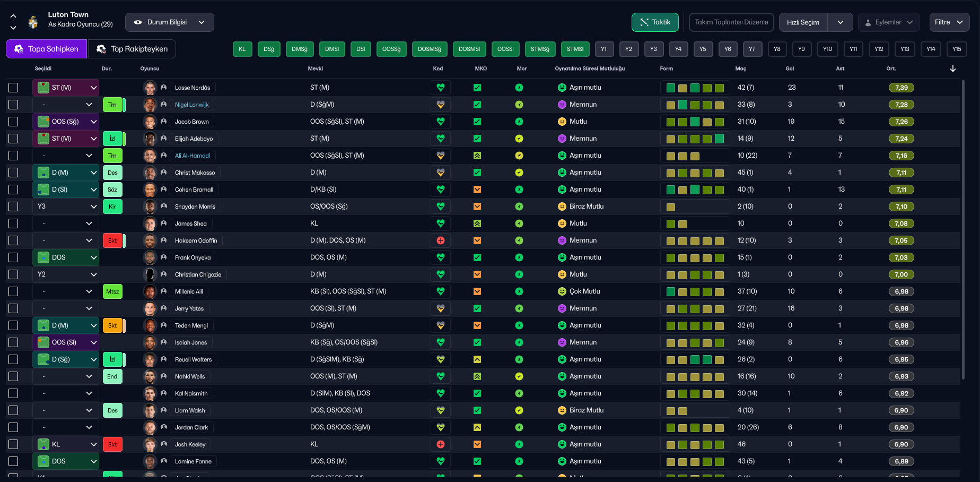
Task: Click the Luton Town club badge
Action: [x=33, y=22]
